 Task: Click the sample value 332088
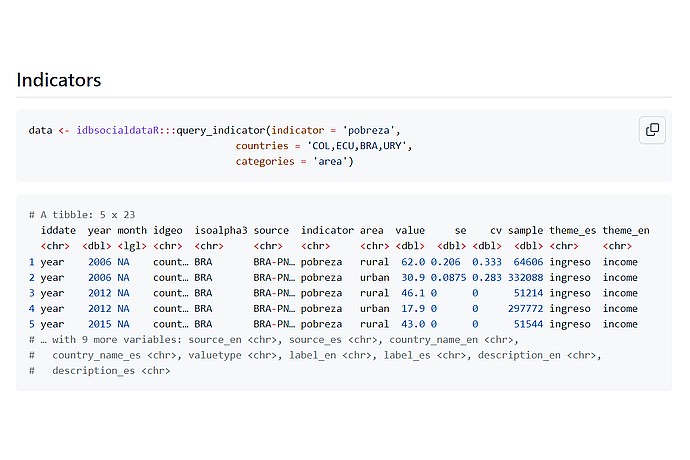(525, 277)
